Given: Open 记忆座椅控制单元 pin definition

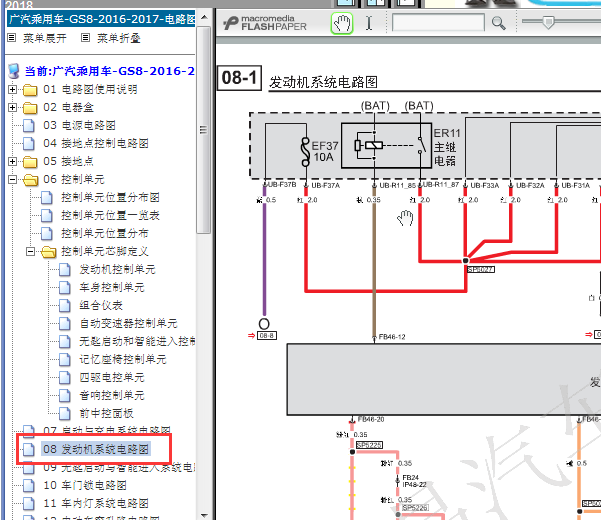Looking at the screenshot, I should 123,359.
